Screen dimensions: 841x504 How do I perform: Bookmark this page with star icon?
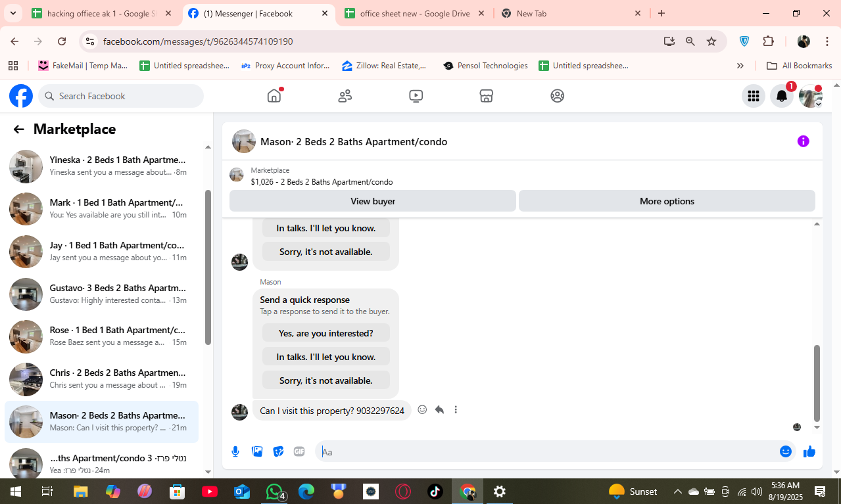[711, 41]
